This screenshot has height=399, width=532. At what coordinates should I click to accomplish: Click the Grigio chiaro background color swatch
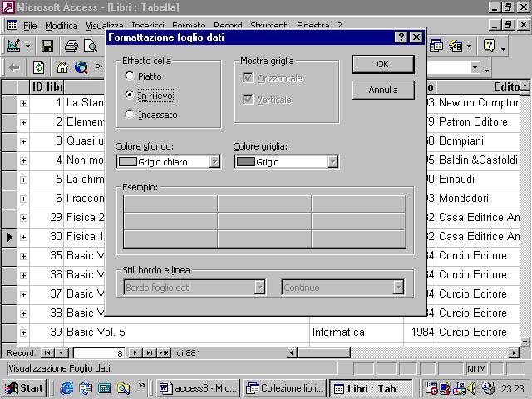128,162
